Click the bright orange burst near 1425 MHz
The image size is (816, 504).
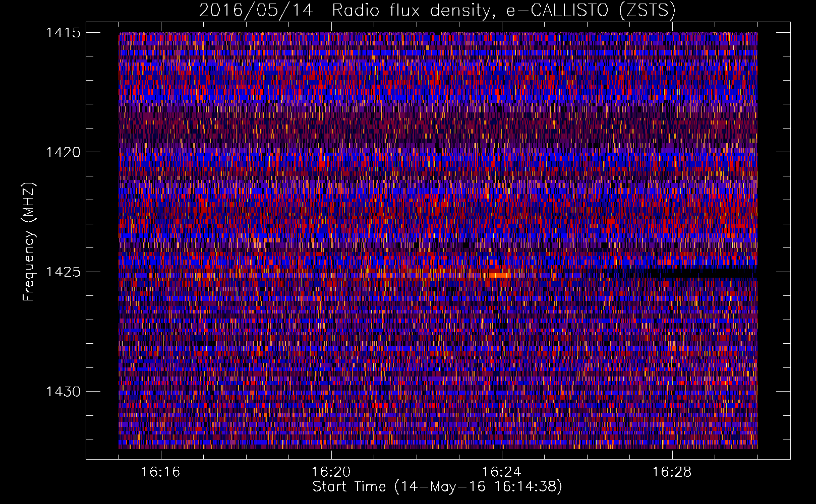(501, 275)
